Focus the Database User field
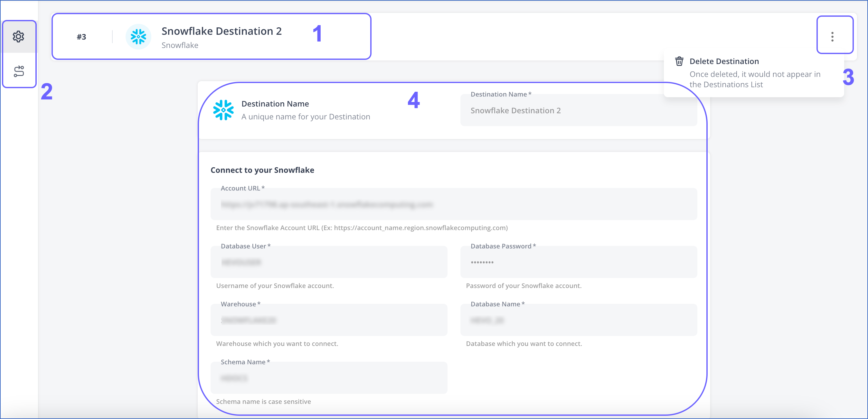The image size is (868, 419). [x=329, y=262]
